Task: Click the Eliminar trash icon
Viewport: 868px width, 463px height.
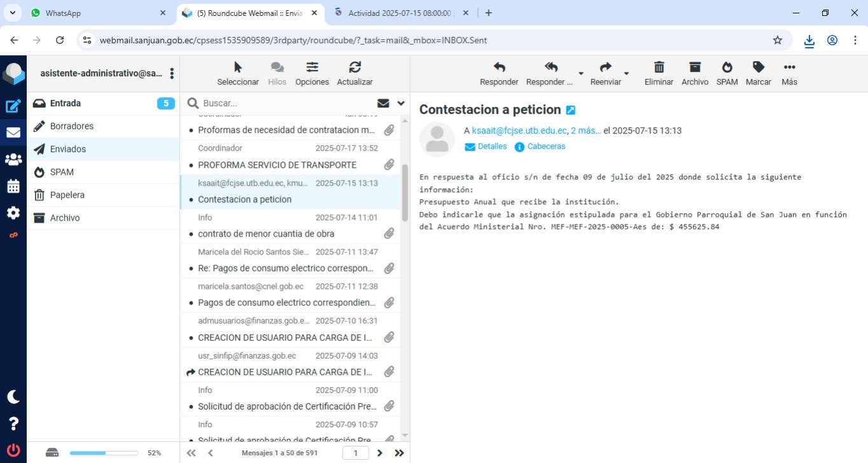Action: [x=659, y=67]
